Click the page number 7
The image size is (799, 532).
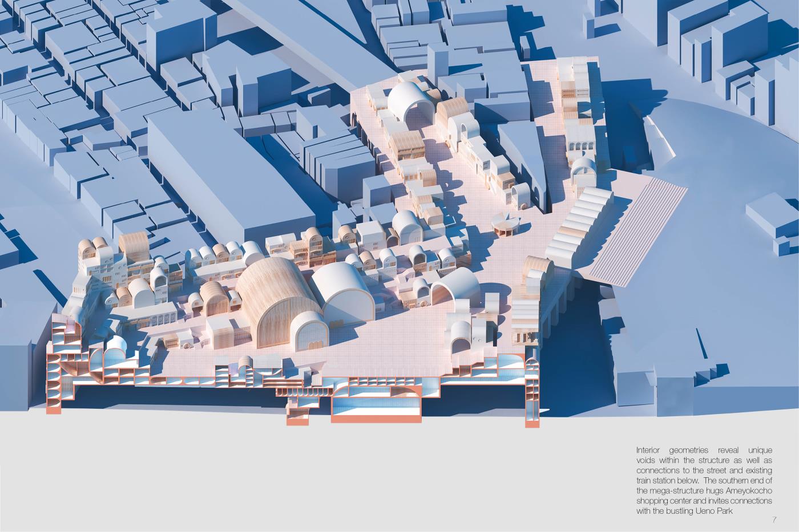[774, 519]
